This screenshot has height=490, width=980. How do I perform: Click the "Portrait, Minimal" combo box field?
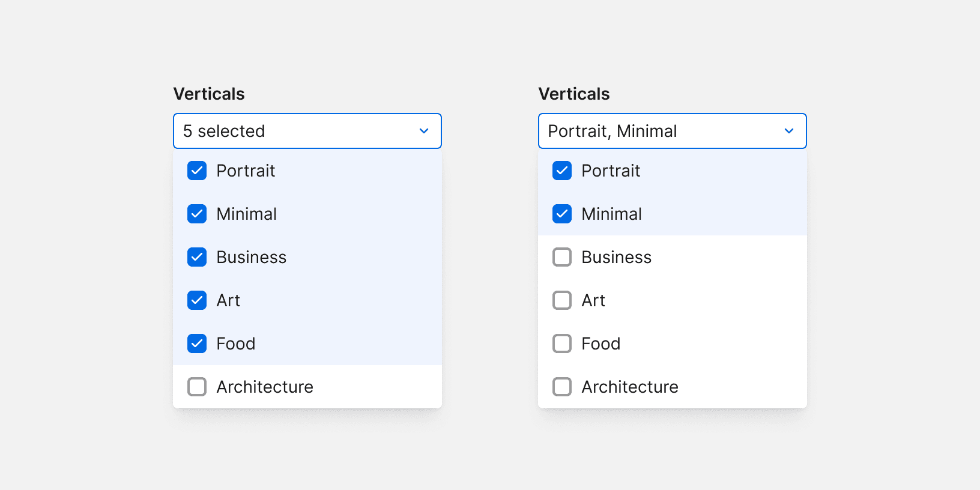pyautogui.click(x=655, y=131)
